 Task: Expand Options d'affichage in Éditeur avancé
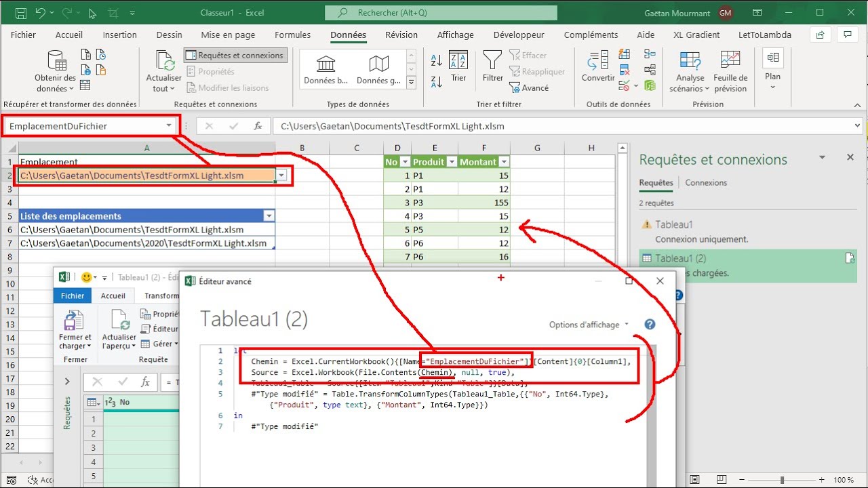click(x=589, y=325)
